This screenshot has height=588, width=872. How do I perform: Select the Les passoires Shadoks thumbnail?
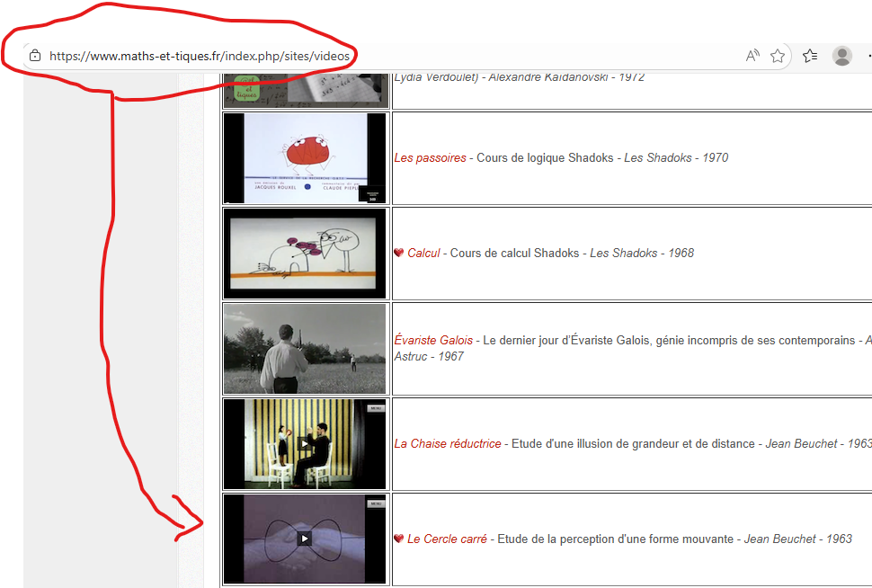tap(305, 158)
